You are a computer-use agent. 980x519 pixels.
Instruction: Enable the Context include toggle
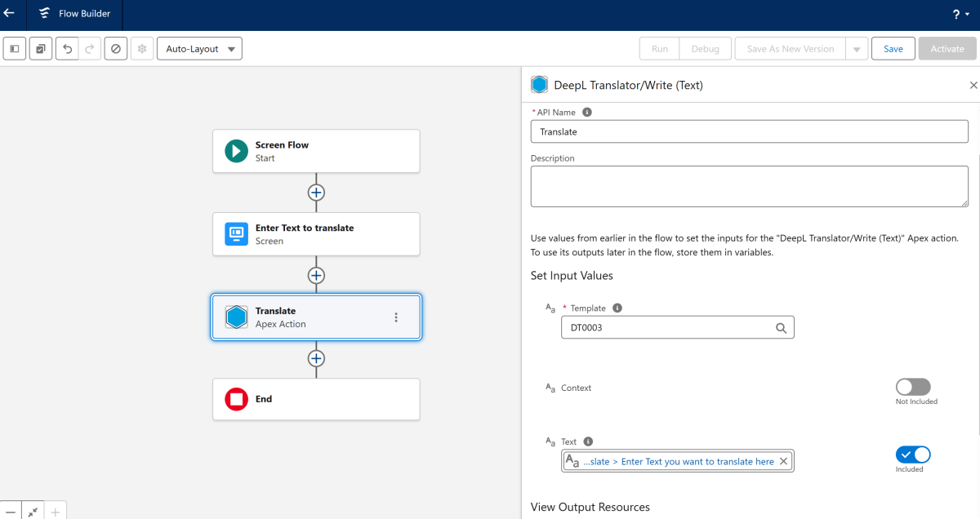(x=913, y=387)
